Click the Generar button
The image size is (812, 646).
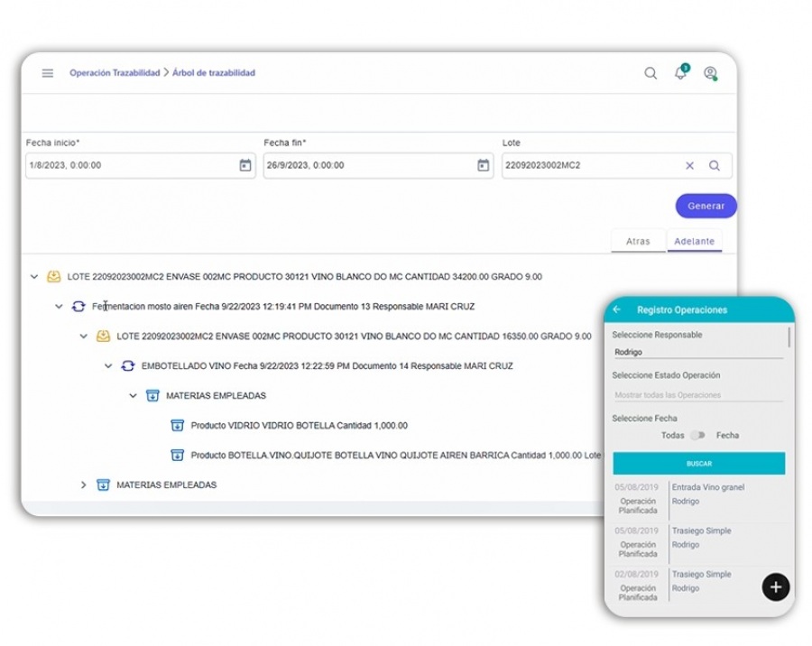tap(706, 206)
